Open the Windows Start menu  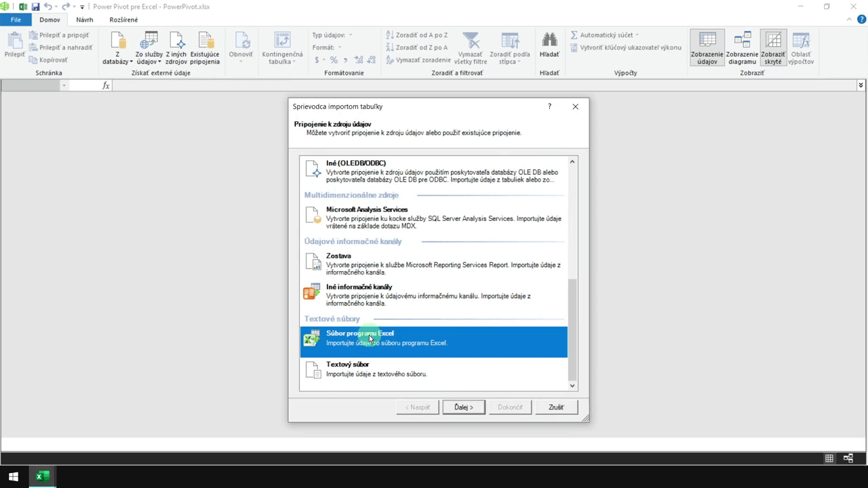pos(13,476)
